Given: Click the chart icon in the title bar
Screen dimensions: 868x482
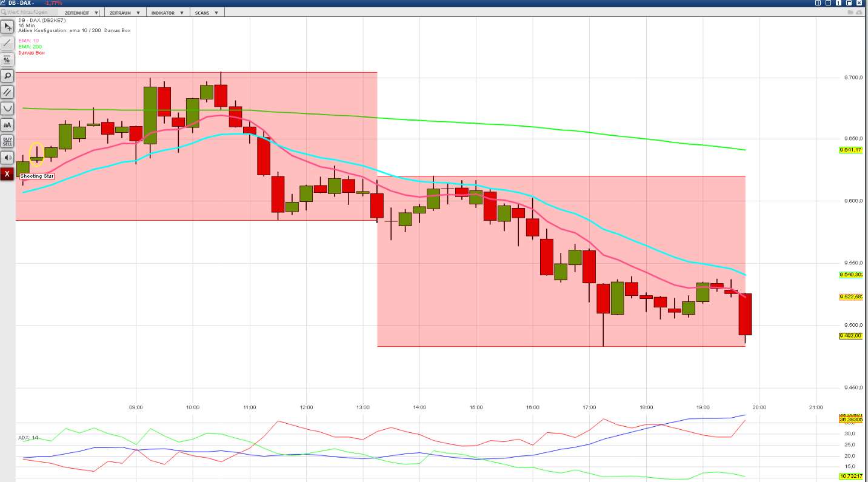Looking at the screenshot, I should (4, 3).
